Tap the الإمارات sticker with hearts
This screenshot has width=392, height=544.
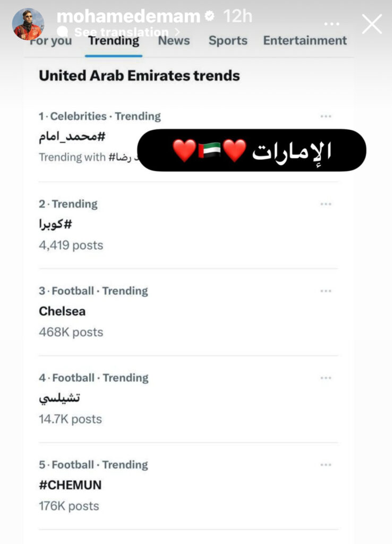tap(252, 150)
